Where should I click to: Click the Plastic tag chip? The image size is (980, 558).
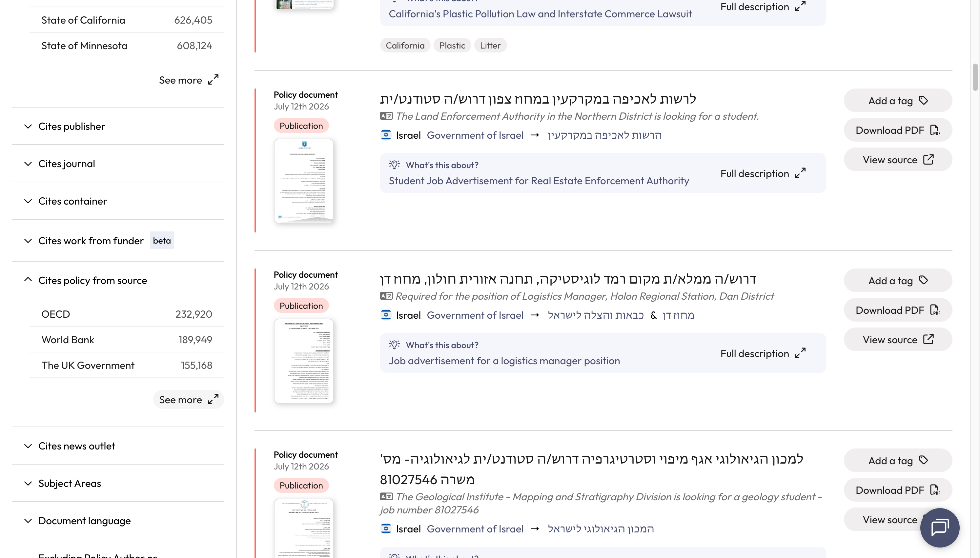(452, 45)
